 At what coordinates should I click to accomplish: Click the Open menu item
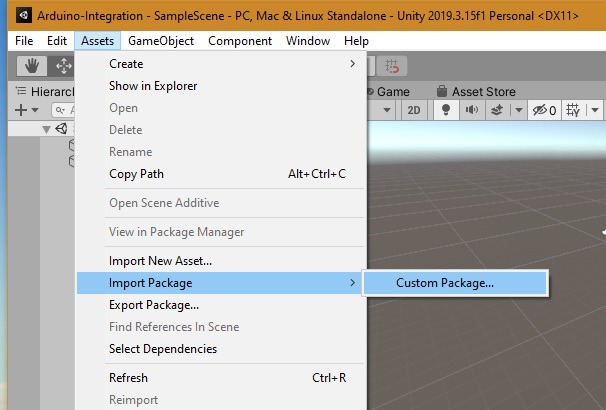[x=221, y=108]
